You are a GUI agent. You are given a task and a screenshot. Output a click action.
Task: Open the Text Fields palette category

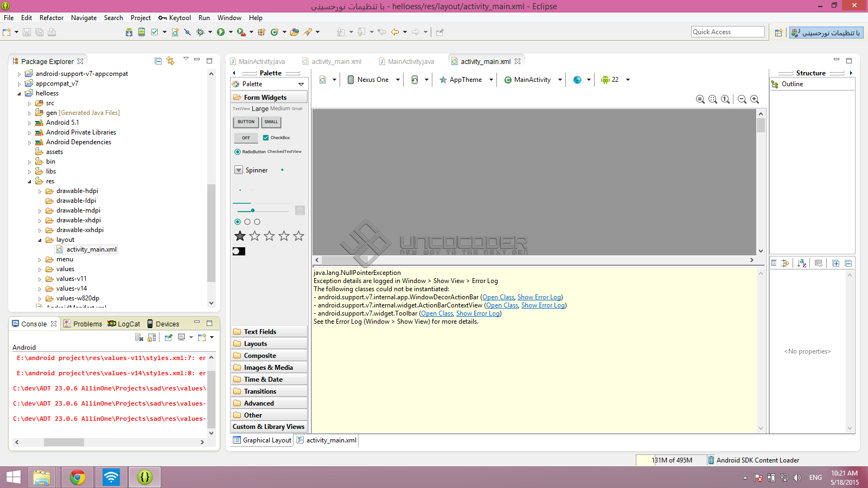[x=269, y=332]
